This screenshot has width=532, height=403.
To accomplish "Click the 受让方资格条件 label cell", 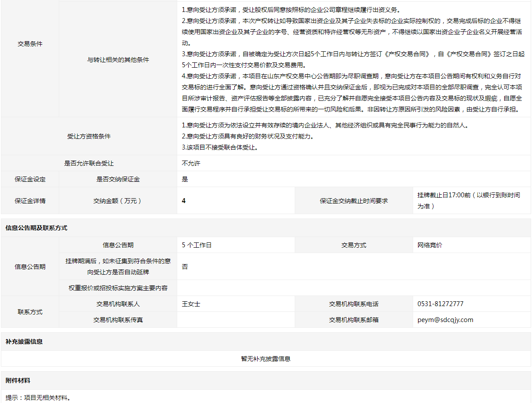I will 89,136.
